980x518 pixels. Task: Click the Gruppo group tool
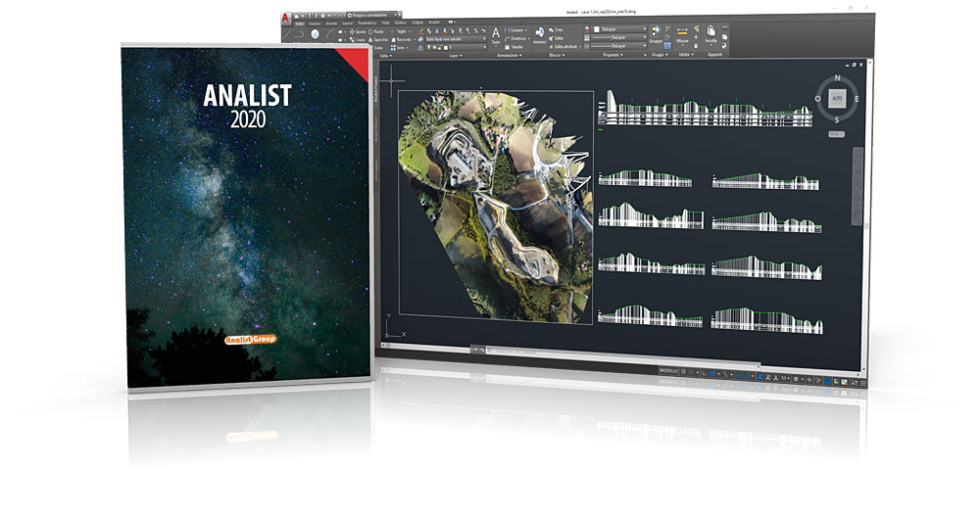coord(656,34)
